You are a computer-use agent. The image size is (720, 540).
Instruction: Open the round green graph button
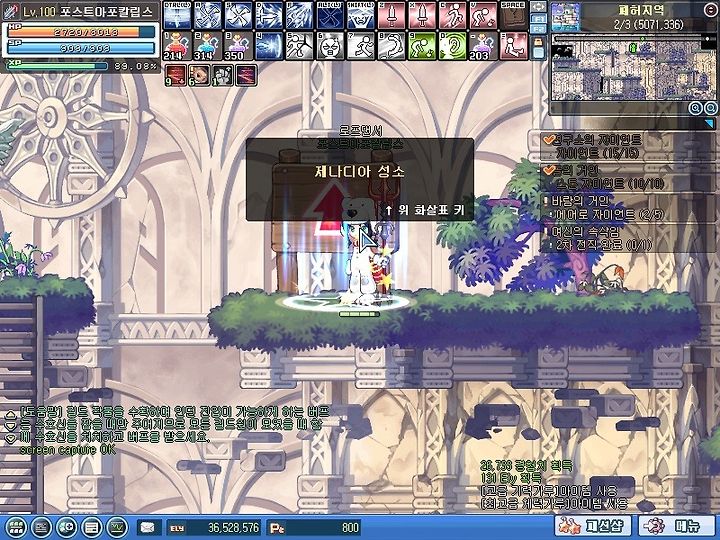117,528
